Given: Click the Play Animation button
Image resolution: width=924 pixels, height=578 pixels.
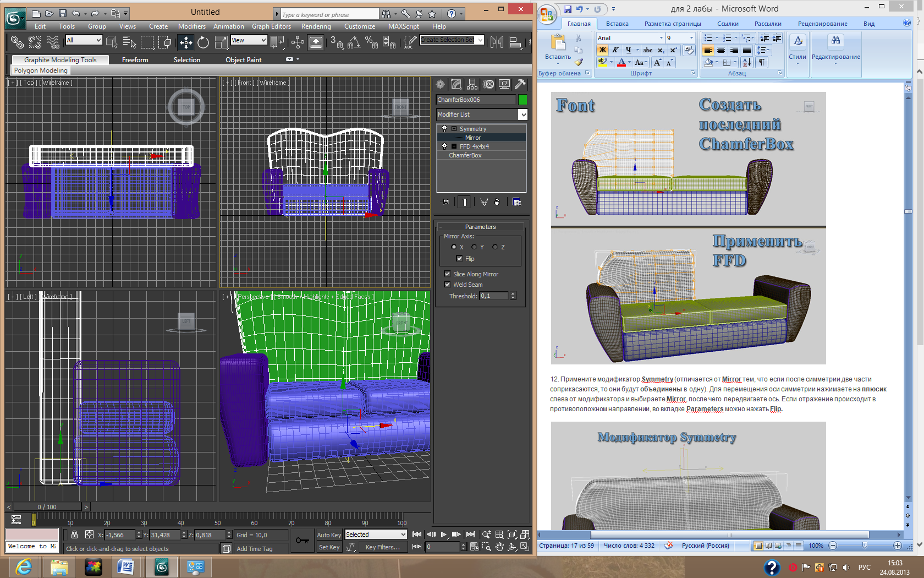Looking at the screenshot, I should point(444,535).
